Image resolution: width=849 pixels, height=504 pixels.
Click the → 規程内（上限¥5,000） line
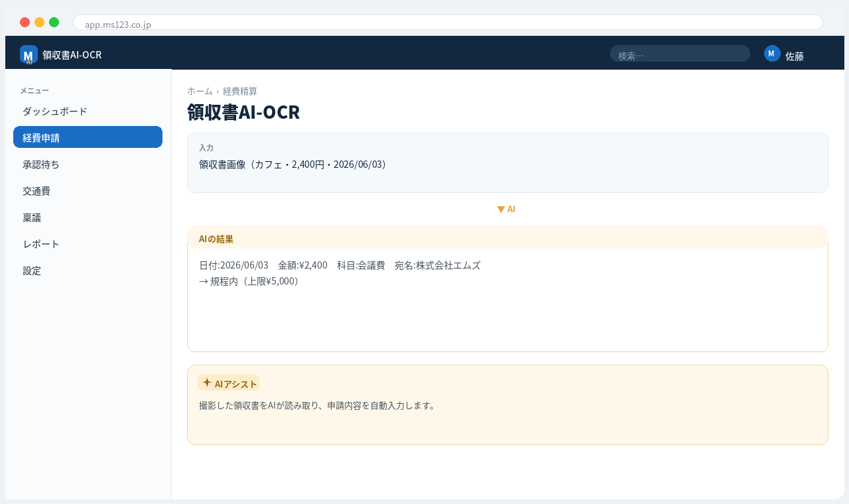point(251,281)
